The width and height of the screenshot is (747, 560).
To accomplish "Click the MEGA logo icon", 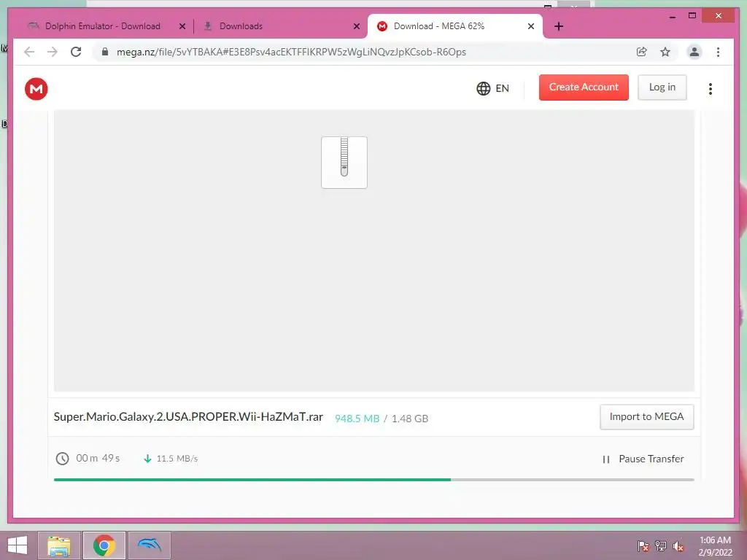I will point(36,88).
